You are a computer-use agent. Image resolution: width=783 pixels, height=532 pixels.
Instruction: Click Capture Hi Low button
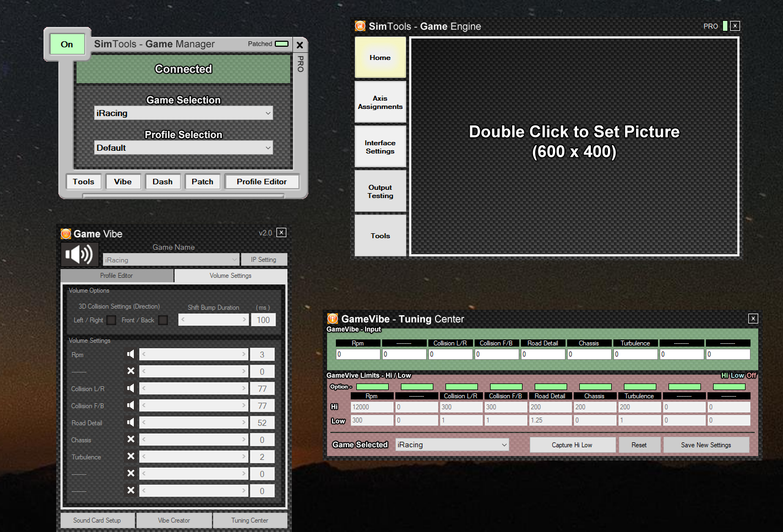click(x=572, y=445)
